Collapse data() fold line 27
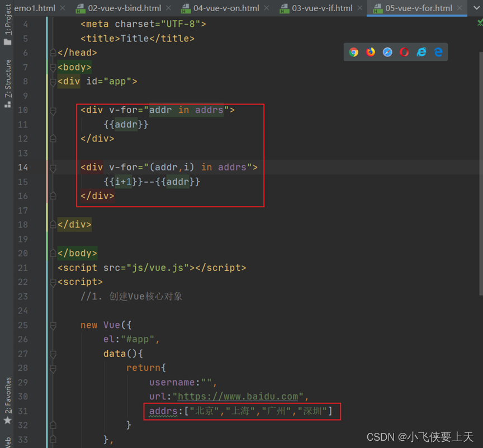 click(x=53, y=354)
